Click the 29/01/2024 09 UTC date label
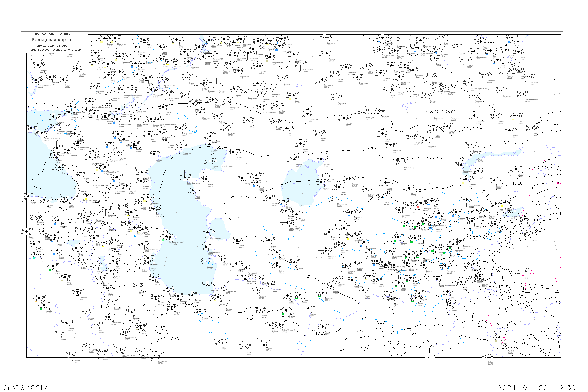Screen dimensions: 588x392 52,45
